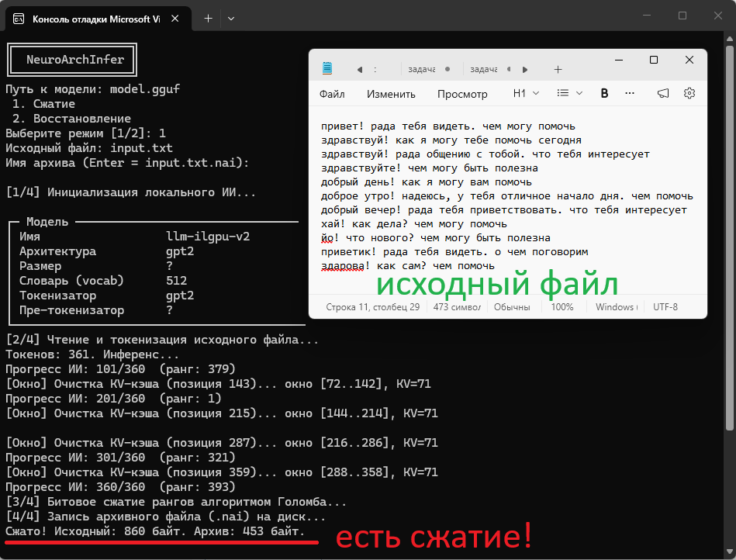The width and height of the screenshot is (736, 560).
Task: Click the megaphone feedback icon in Notepad
Action: [663, 93]
